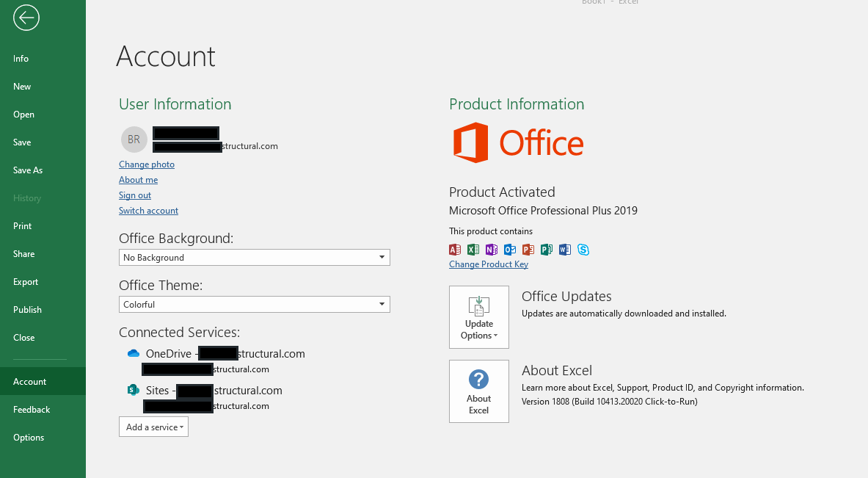Open the Feedback page
The width and height of the screenshot is (868, 478).
coord(32,409)
